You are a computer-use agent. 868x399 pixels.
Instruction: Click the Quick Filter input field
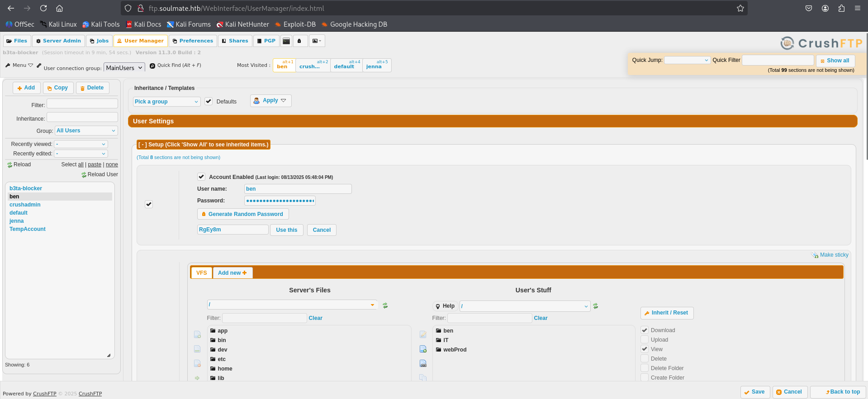coord(778,60)
